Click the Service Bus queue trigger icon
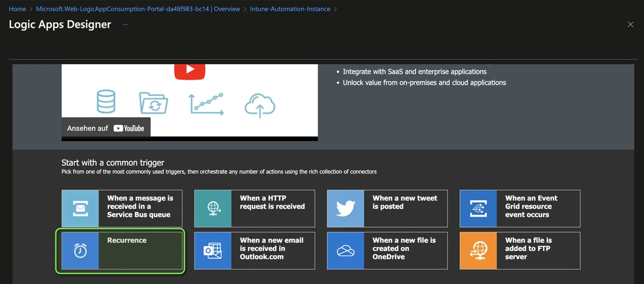This screenshot has height=284, width=644. click(x=80, y=208)
